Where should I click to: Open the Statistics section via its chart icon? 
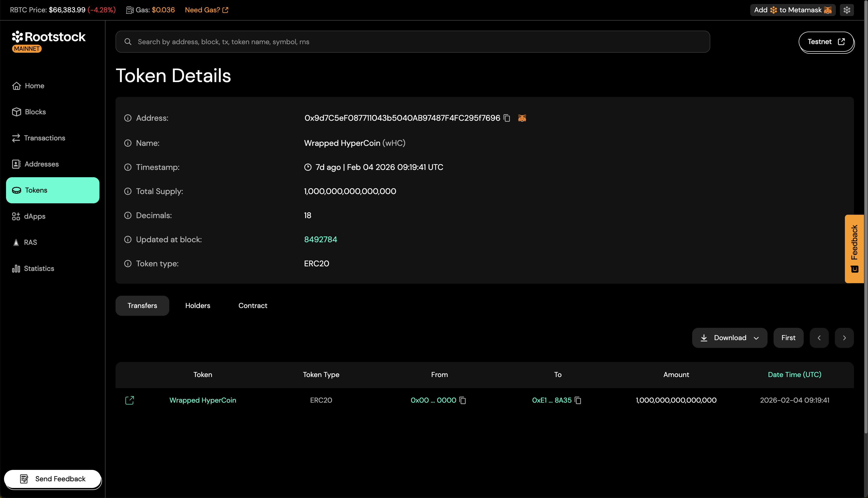16,269
